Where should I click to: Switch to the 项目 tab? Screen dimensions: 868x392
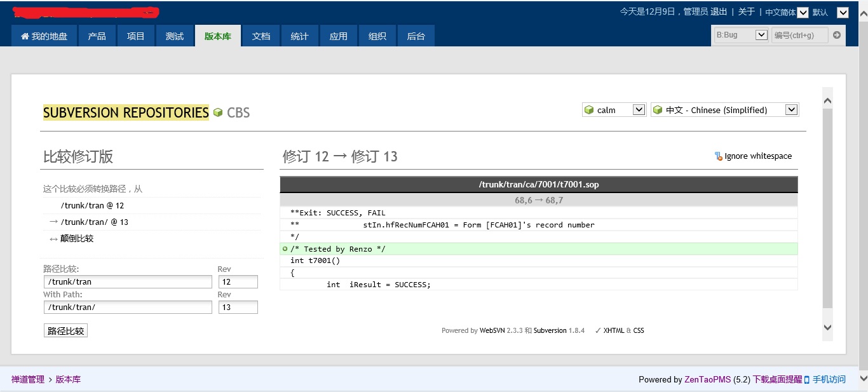click(x=136, y=36)
